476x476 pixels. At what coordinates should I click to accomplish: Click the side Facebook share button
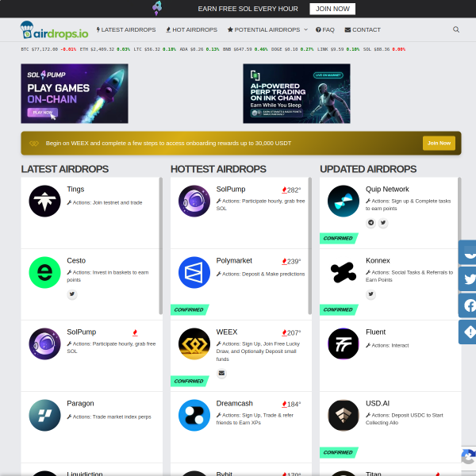(x=468, y=305)
